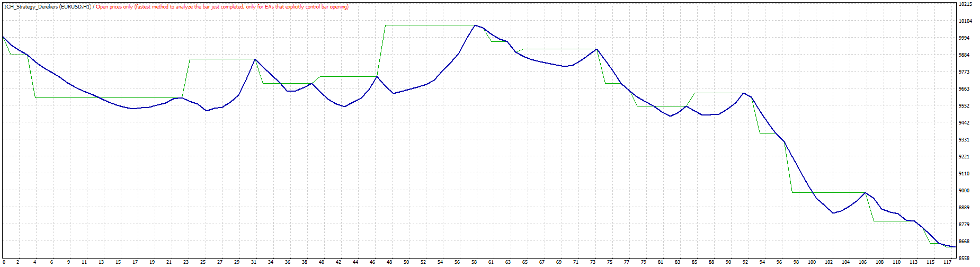Click trade number 31 on horizontal axis

254,262
